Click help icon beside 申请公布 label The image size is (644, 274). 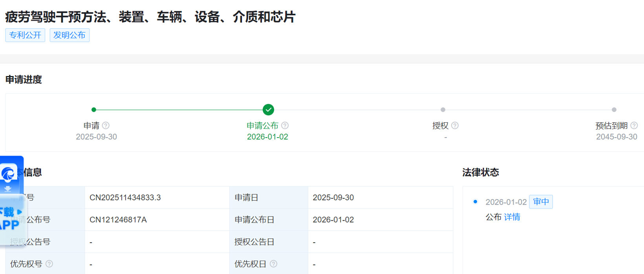pos(285,125)
